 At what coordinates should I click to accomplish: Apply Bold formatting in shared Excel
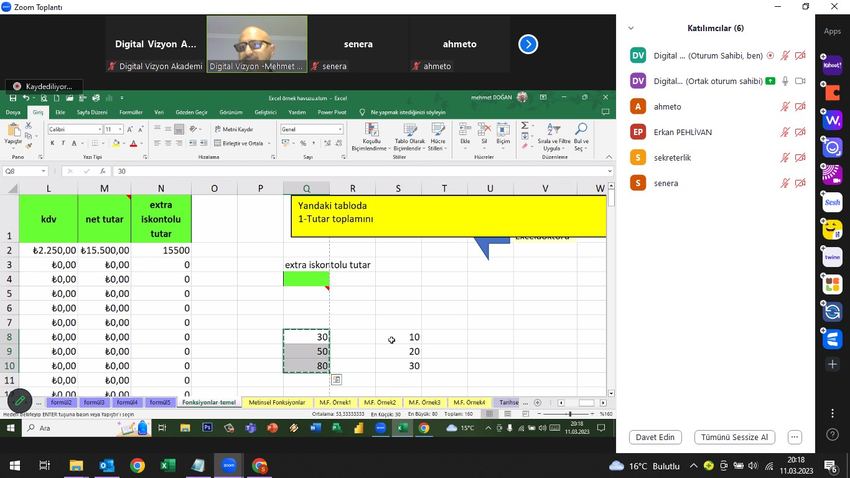click(x=52, y=143)
